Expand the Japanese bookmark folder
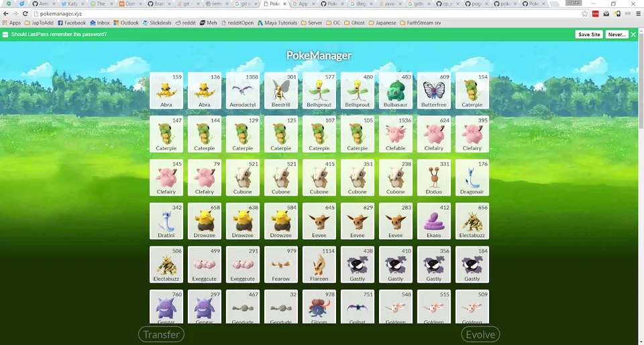644x345 pixels. coord(382,23)
